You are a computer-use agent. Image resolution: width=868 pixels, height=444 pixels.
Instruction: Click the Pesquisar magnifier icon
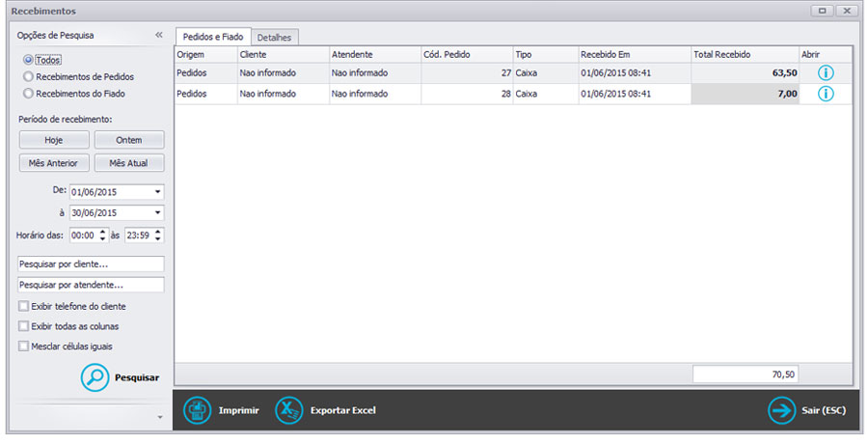95,378
